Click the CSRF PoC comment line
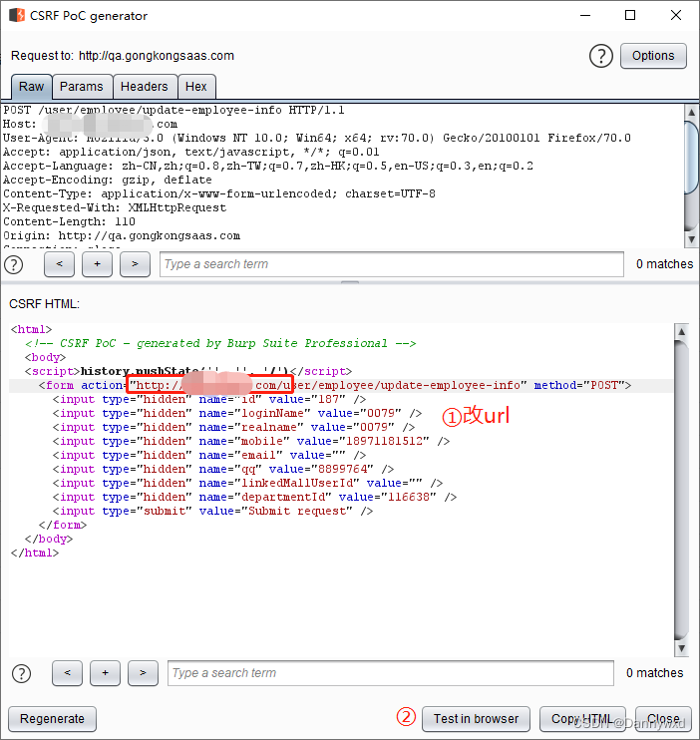The width and height of the screenshot is (700, 740). 220,343
